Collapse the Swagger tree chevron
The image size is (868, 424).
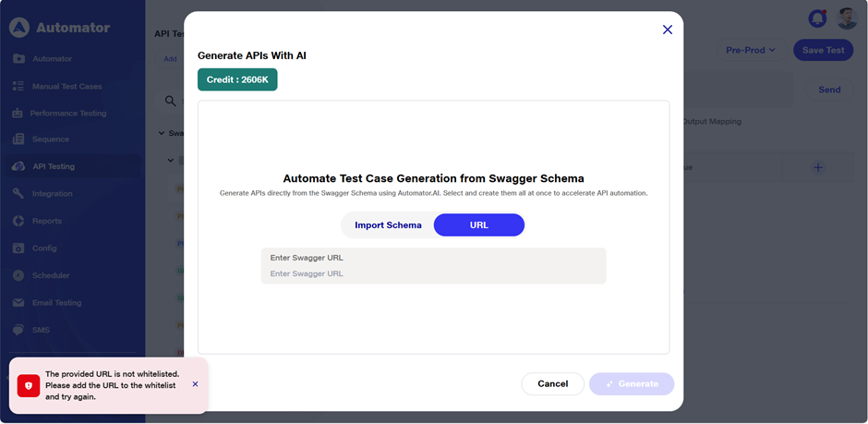pyautogui.click(x=162, y=133)
